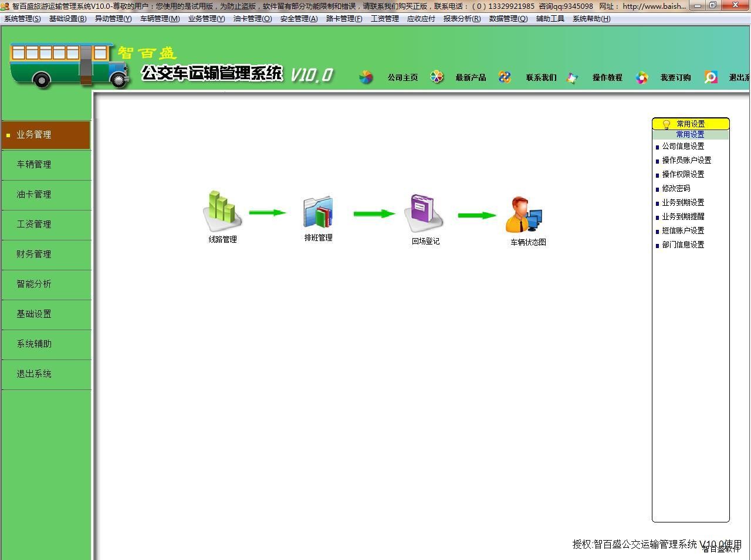Go to 公司主页 link

coord(402,77)
